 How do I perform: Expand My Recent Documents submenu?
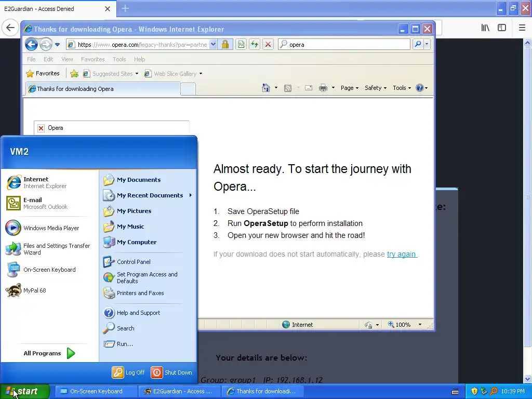148,195
